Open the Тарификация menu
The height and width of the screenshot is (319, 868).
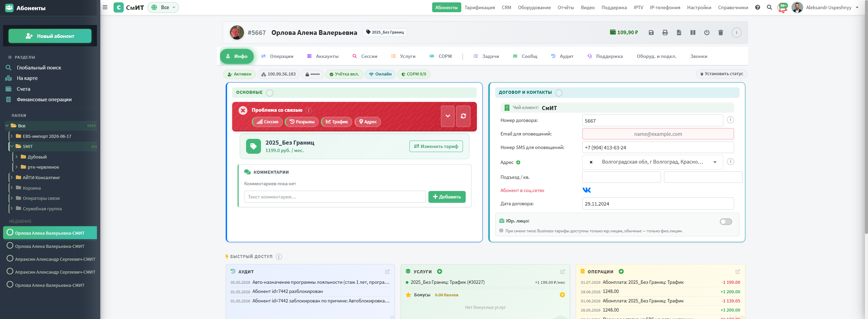480,7
